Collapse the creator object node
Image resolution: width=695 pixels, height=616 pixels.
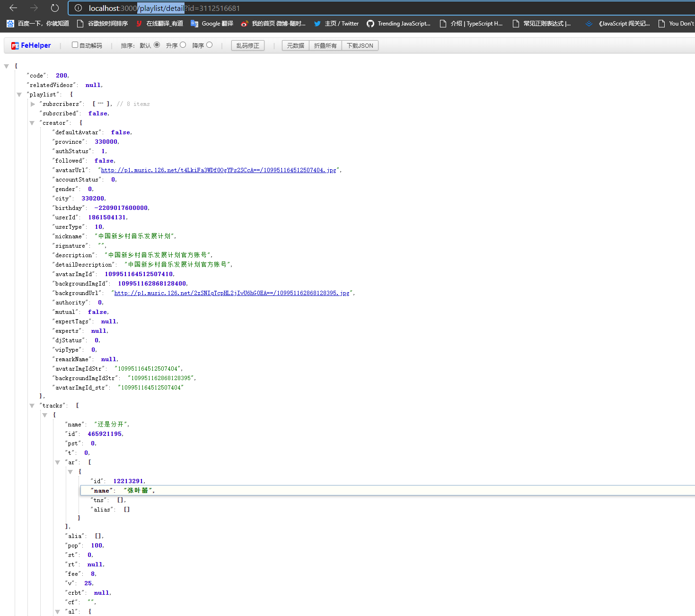(32, 122)
